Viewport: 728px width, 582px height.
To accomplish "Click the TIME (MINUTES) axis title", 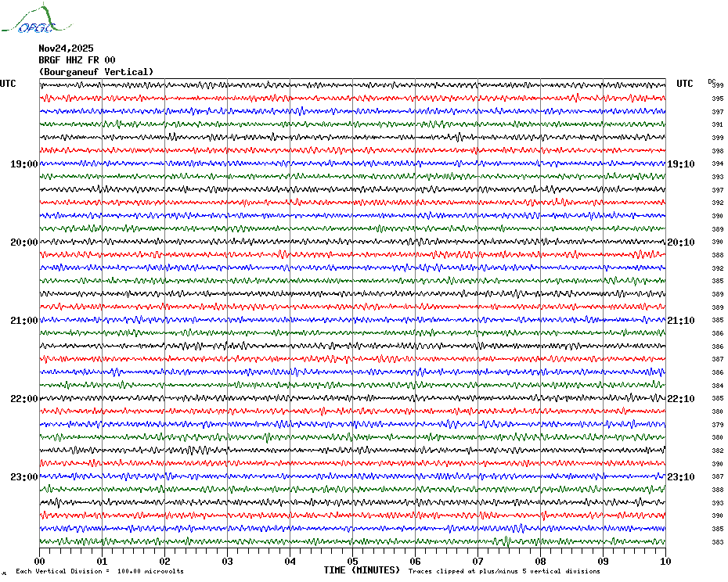I will coord(362,570).
